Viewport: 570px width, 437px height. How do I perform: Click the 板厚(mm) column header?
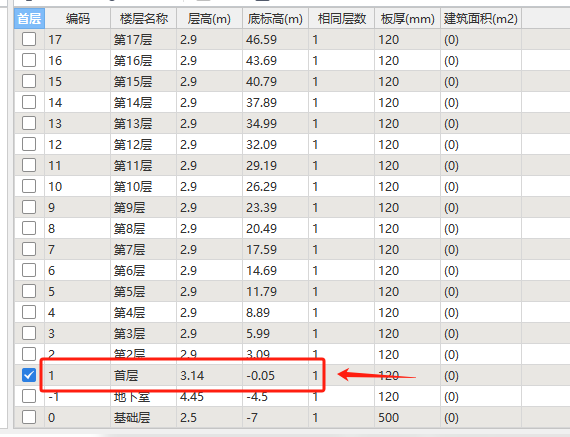click(x=408, y=18)
